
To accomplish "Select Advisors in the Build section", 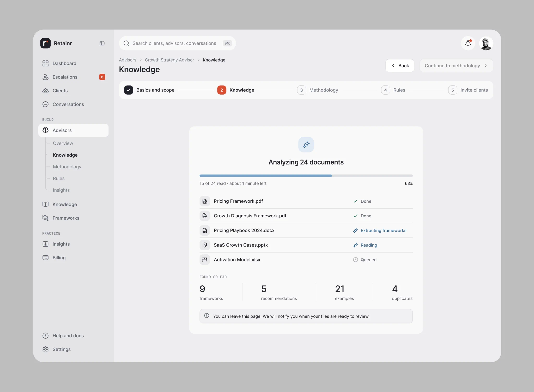I will pos(73,130).
